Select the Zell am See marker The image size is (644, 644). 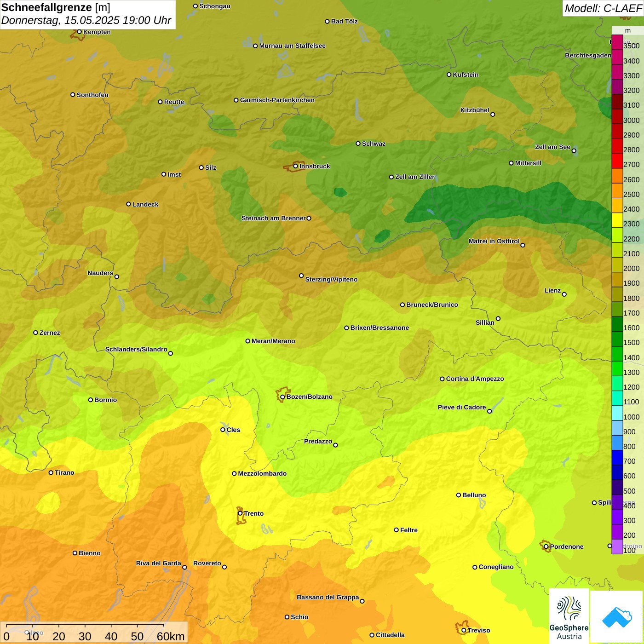(x=574, y=151)
